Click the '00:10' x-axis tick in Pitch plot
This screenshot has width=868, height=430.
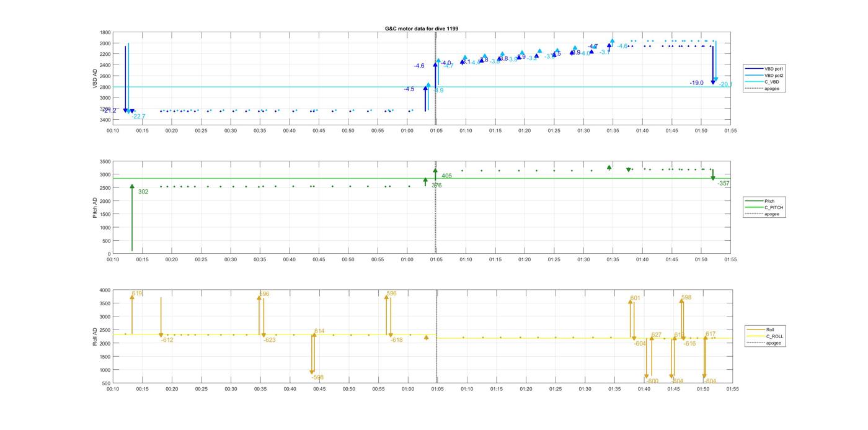point(113,260)
